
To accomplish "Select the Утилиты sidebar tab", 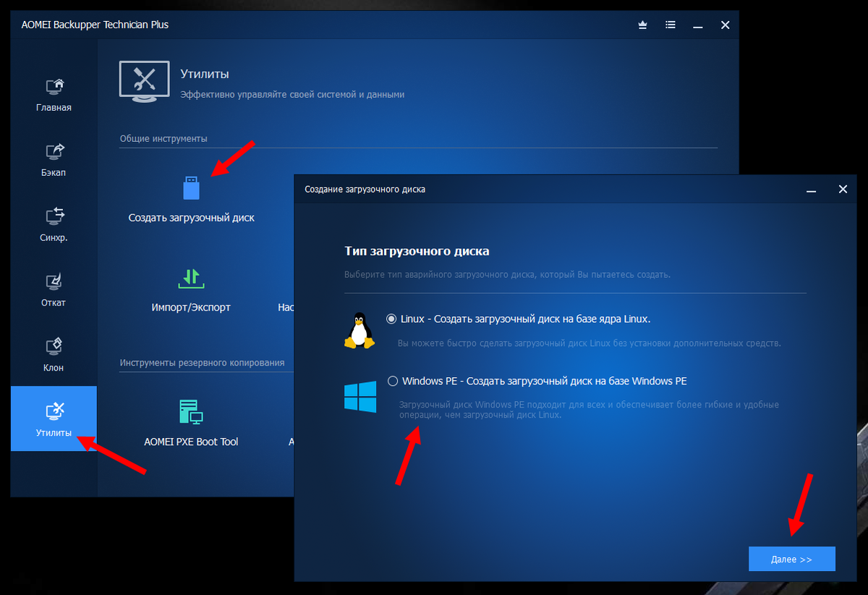I will [x=54, y=418].
